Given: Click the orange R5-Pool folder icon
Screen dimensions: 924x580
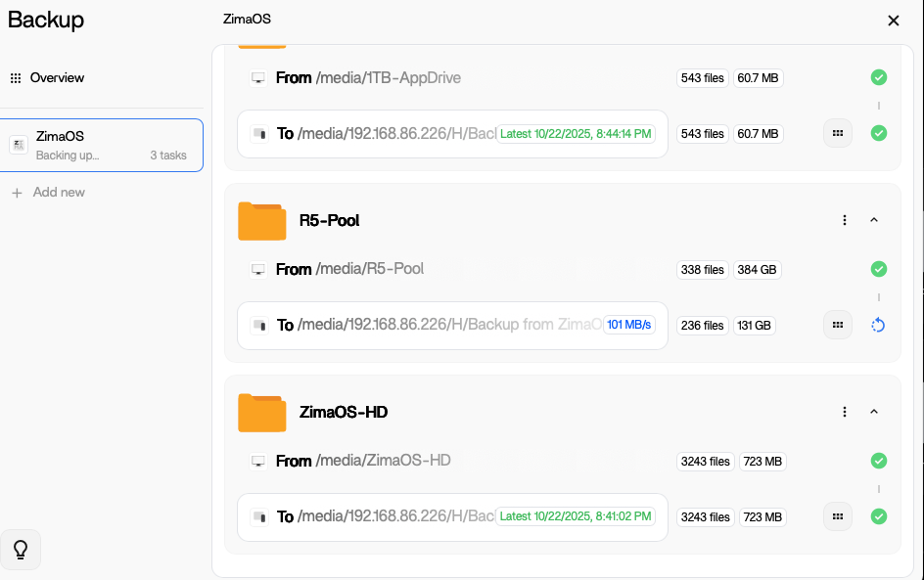Looking at the screenshot, I should tap(261, 221).
